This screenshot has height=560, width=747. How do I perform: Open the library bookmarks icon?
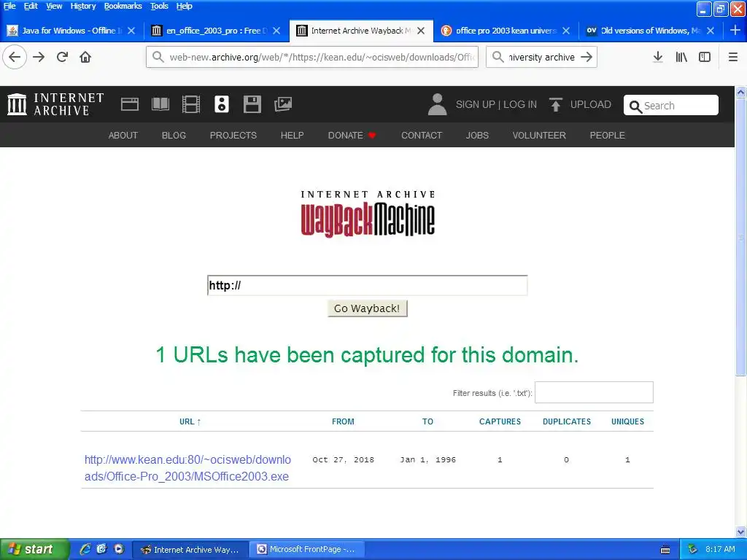click(681, 57)
